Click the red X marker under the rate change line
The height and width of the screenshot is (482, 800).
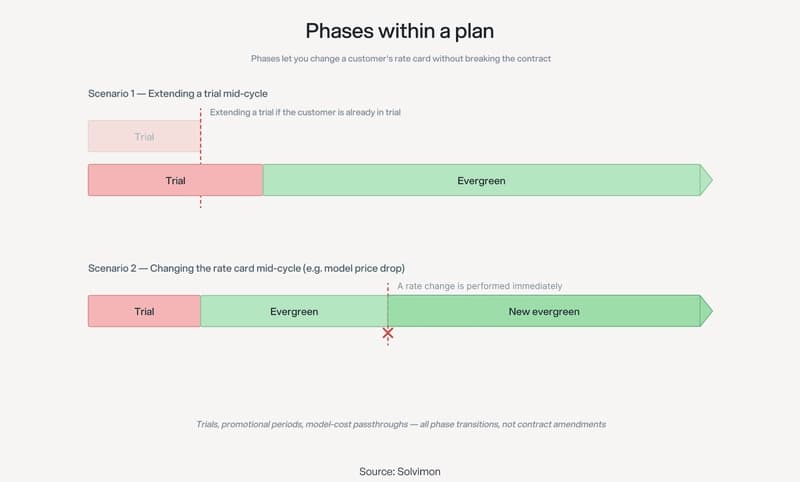[x=388, y=334]
